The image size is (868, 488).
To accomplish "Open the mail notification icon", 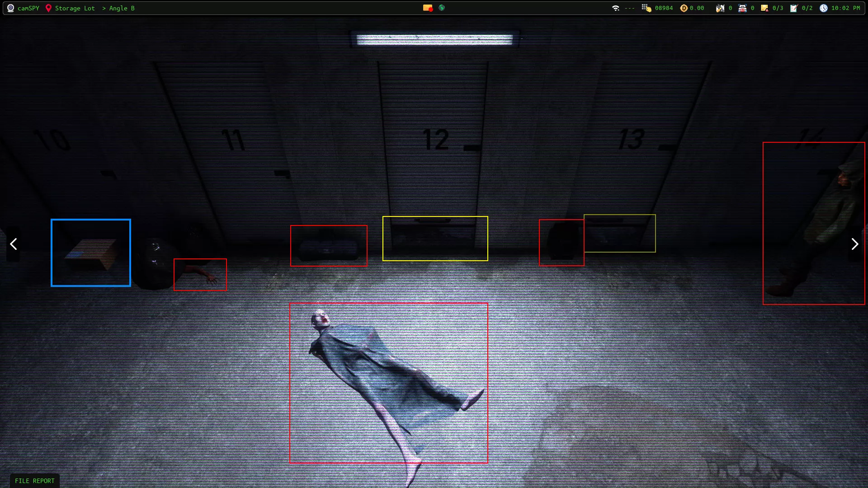I will pyautogui.click(x=427, y=8).
